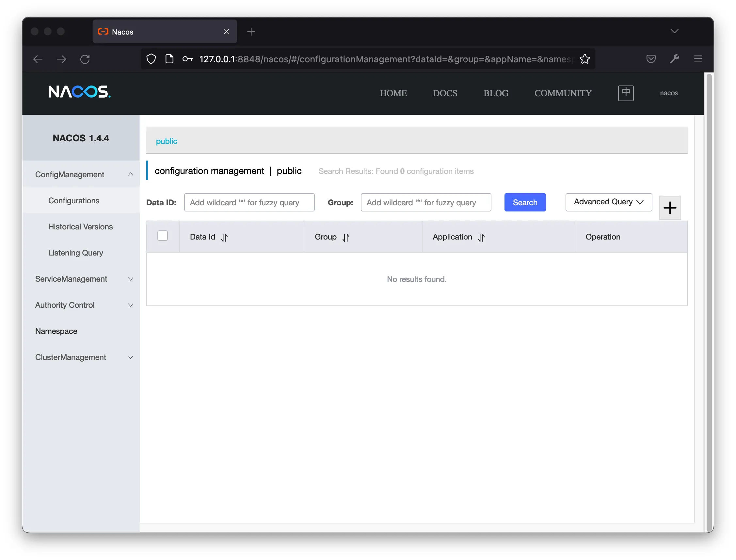Click the Nacos logo in header
This screenshot has width=736, height=560.
pyautogui.click(x=79, y=92)
